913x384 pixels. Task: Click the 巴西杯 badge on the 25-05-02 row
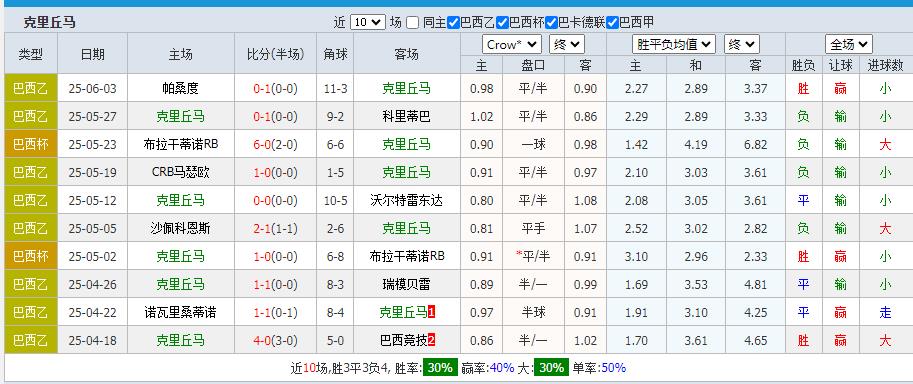pyautogui.click(x=31, y=256)
